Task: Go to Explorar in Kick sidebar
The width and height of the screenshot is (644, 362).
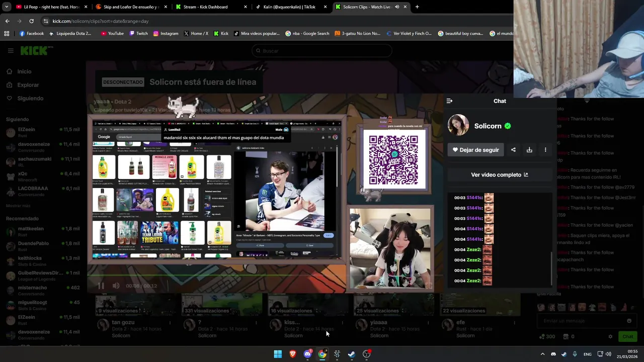Action: click(x=23, y=85)
